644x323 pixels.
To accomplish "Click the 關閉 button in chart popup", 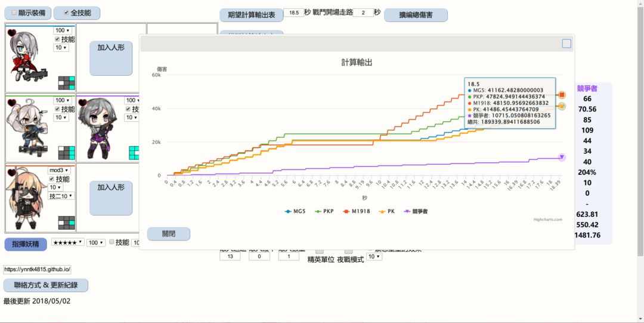I will click(169, 233).
